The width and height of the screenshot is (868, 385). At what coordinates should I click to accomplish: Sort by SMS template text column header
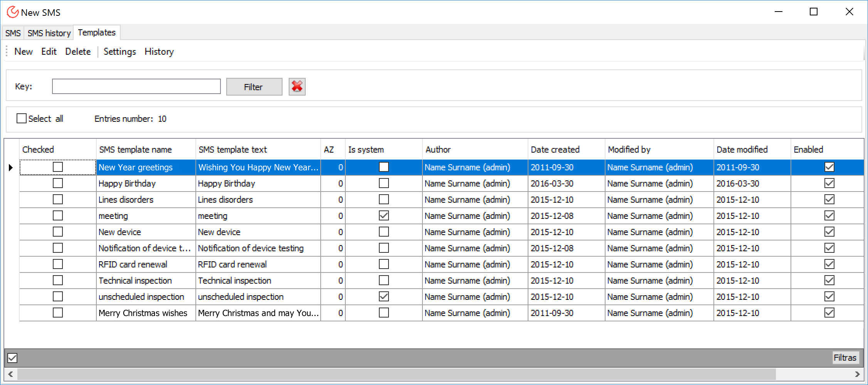(258, 150)
